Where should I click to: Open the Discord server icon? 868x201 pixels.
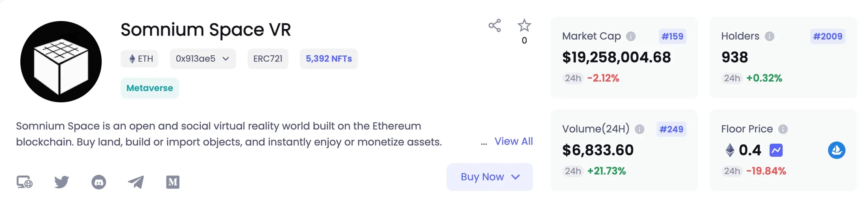pyautogui.click(x=99, y=182)
